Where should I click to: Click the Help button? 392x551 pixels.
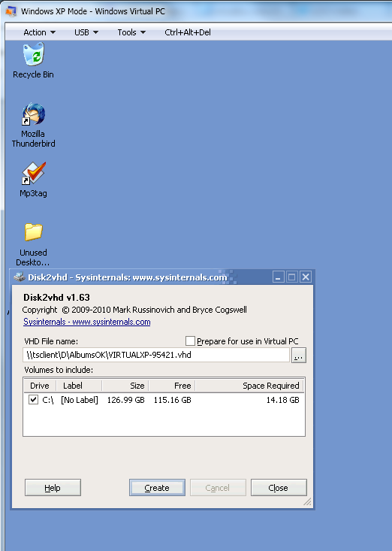(53, 488)
